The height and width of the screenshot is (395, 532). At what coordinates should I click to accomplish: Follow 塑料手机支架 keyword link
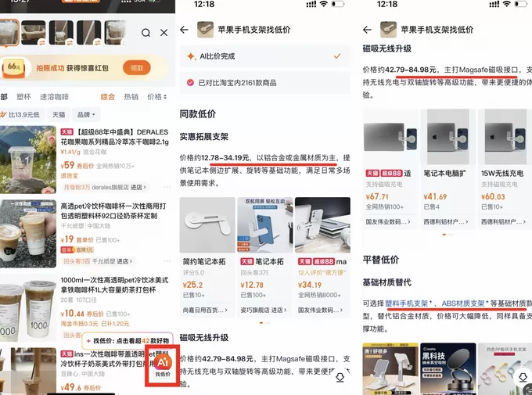(408, 303)
